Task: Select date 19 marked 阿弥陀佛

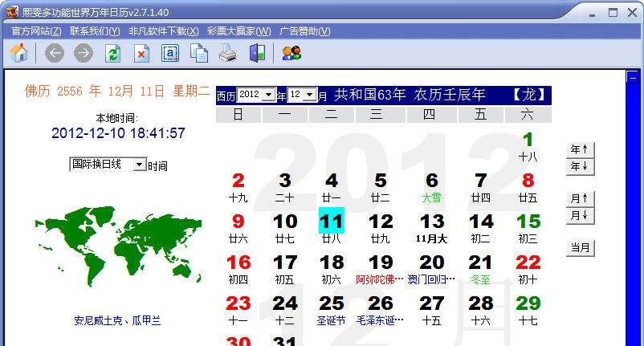Action: [381, 263]
